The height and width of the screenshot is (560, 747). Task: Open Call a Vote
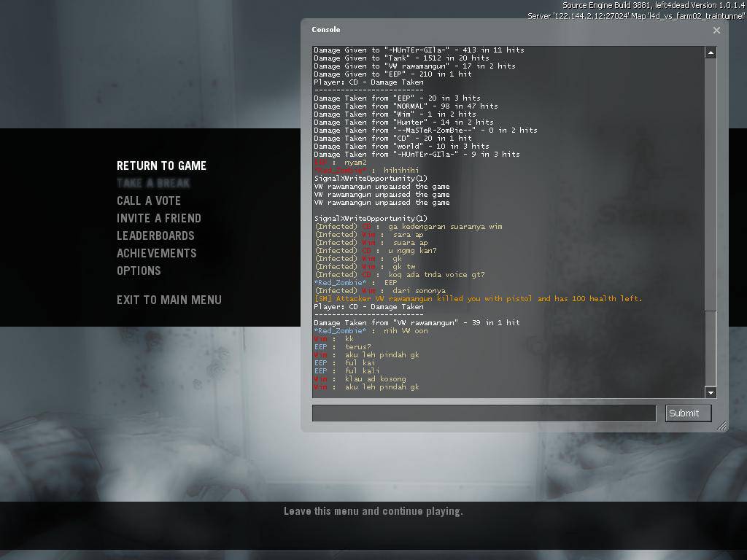(x=149, y=201)
